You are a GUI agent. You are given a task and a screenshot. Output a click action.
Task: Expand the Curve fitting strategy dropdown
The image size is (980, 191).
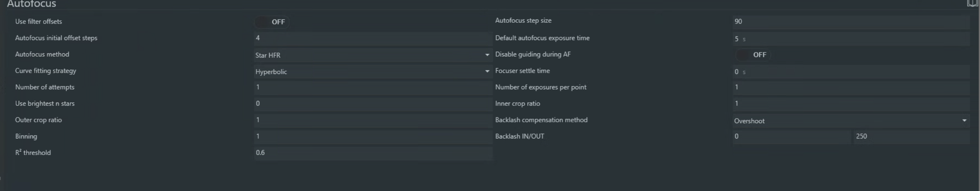click(x=372, y=72)
